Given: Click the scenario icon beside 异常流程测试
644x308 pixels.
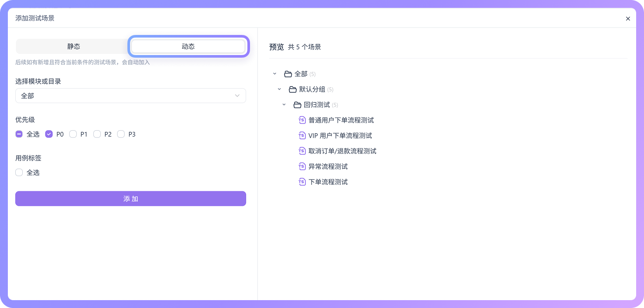Looking at the screenshot, I should pos(302,166).
